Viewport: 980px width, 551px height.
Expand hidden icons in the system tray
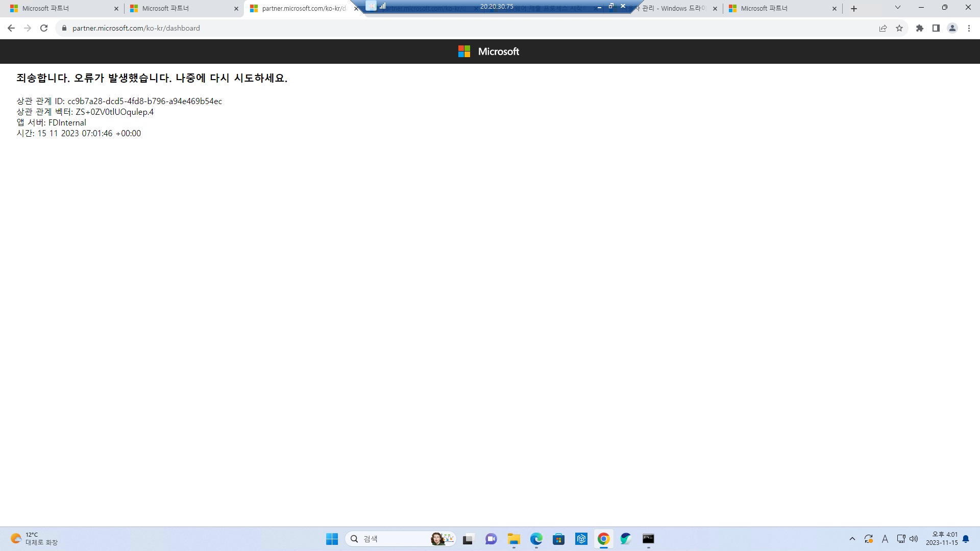tap(852, 538)
